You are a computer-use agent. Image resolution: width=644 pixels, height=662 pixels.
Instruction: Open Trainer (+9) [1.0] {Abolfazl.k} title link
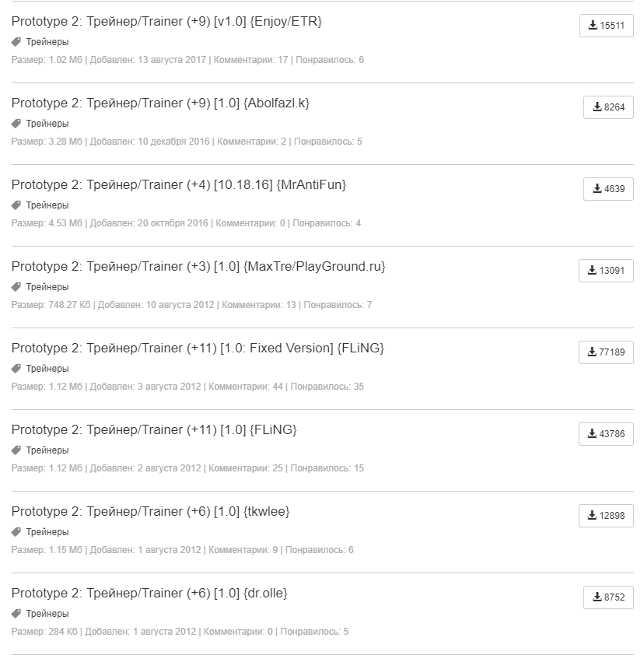[x=160, y=103]
